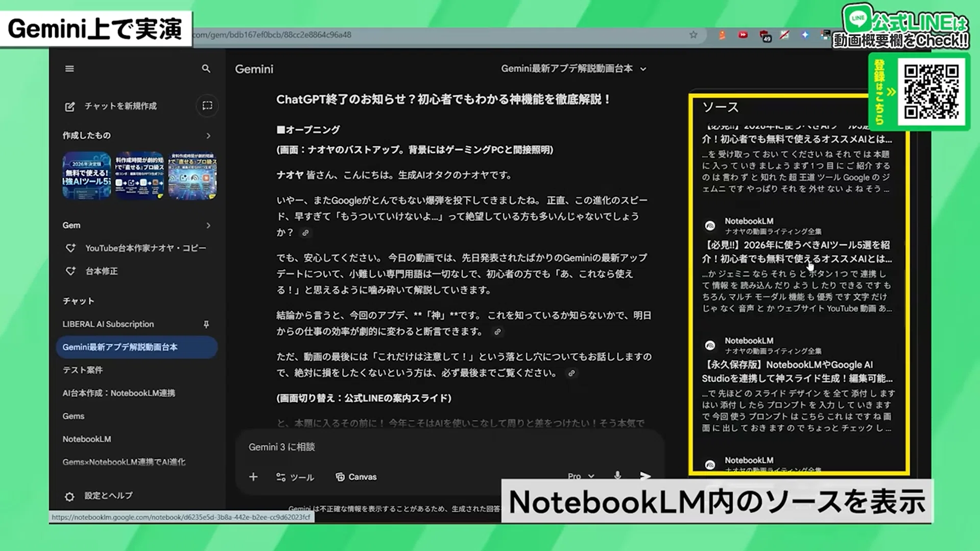Open temporary chat dashed-bubble icon

(207, 106)
